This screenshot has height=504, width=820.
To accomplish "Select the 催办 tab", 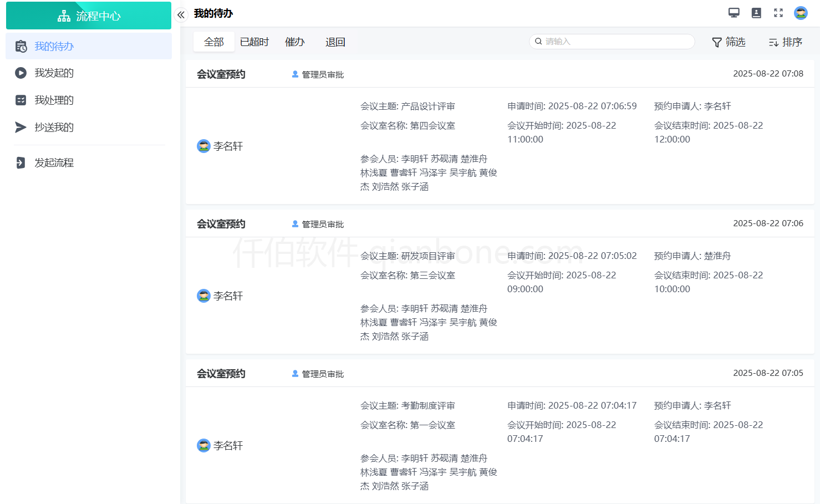I will (x=294, y=42).
